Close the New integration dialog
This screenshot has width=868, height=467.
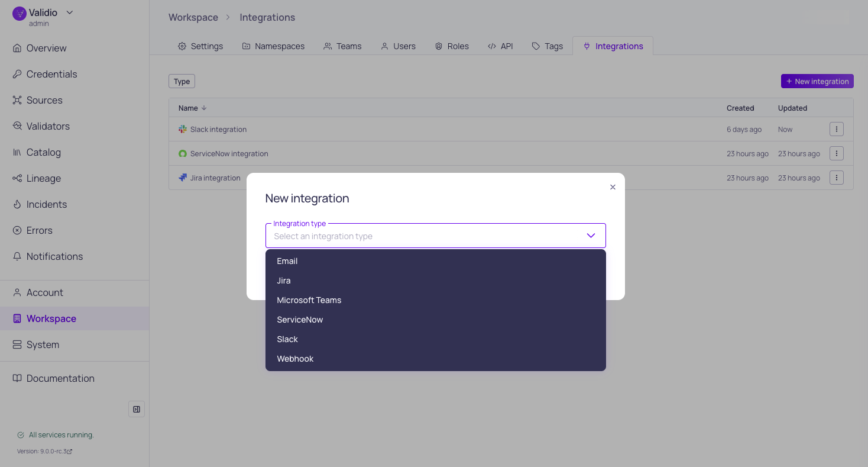[x=613, y=187]
